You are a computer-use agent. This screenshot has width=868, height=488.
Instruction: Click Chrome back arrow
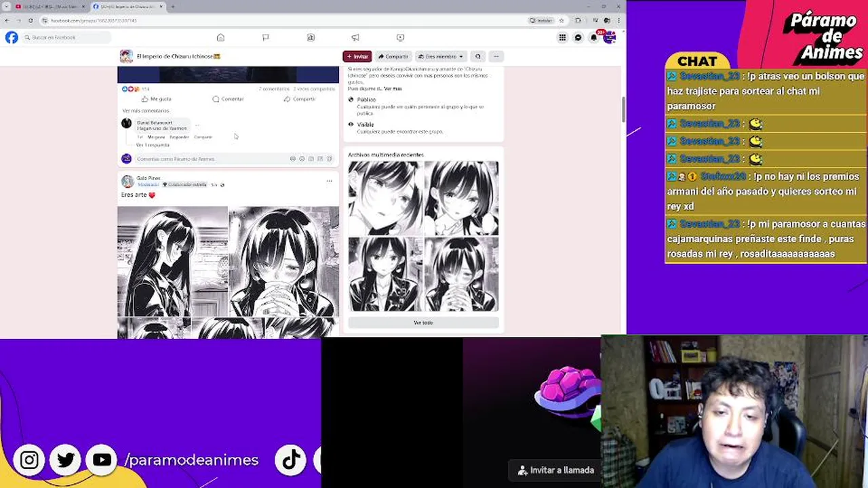[x=7, y=20]
